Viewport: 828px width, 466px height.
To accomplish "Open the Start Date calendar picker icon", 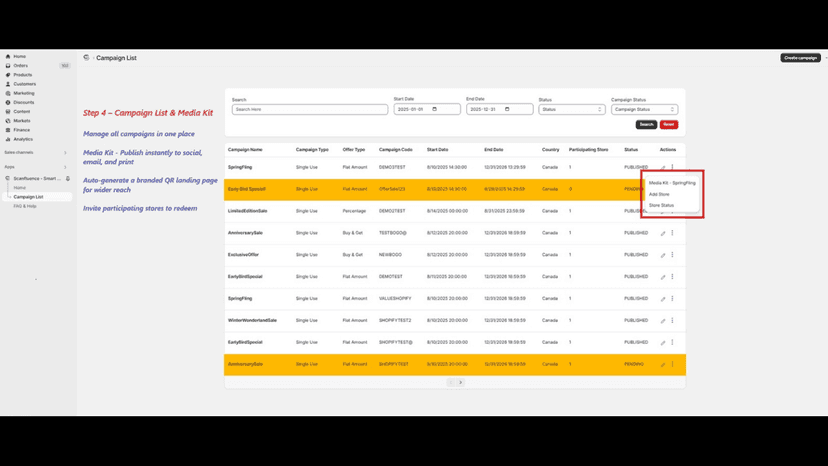I will (x=435, y=109).
